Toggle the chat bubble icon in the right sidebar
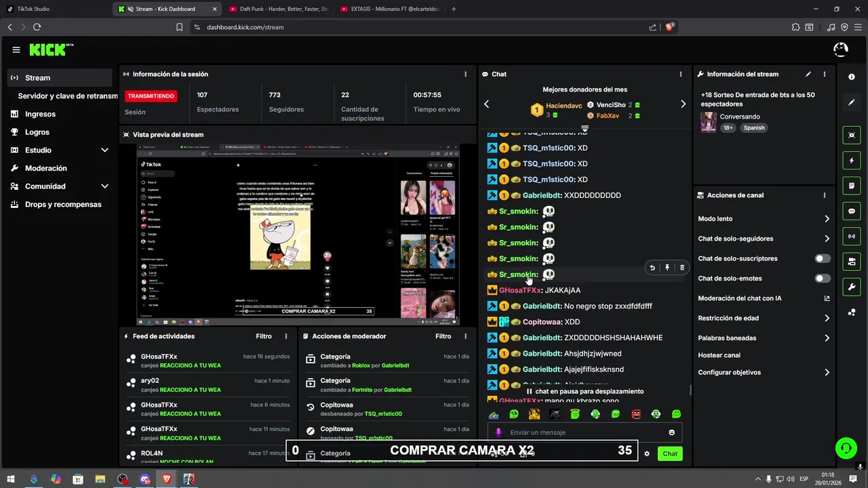 pos(852,211)
